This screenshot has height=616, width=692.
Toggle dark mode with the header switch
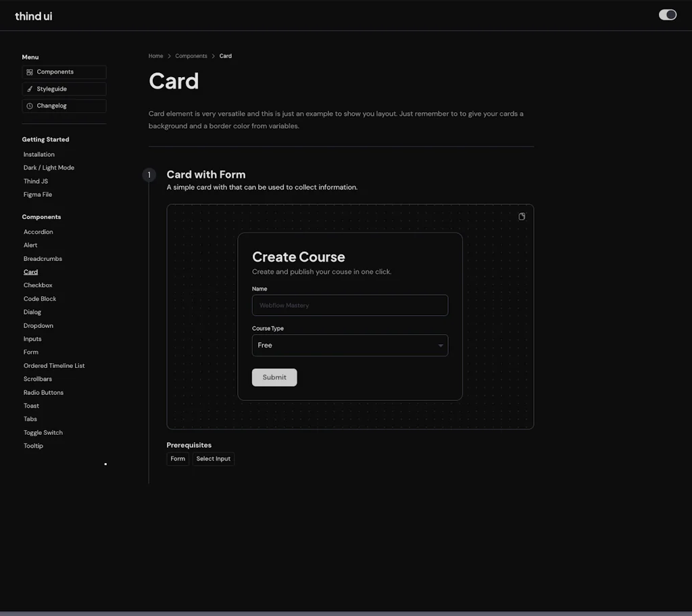[667, 14]
